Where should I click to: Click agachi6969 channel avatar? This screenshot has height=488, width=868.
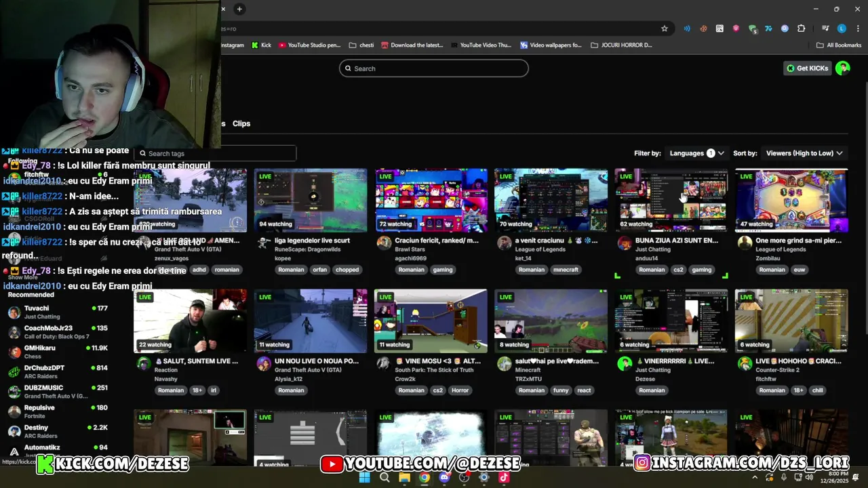tap(384, 243)
